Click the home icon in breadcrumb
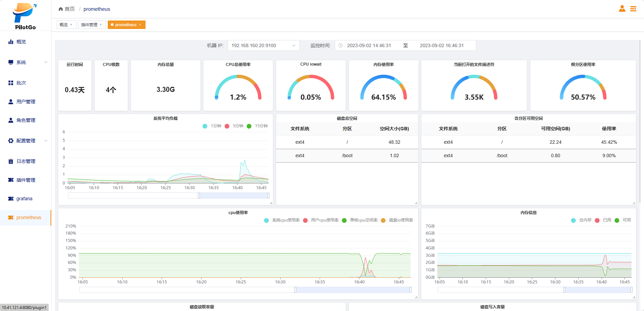The width and height of the screenshot is (644, 311). [61, 9]
